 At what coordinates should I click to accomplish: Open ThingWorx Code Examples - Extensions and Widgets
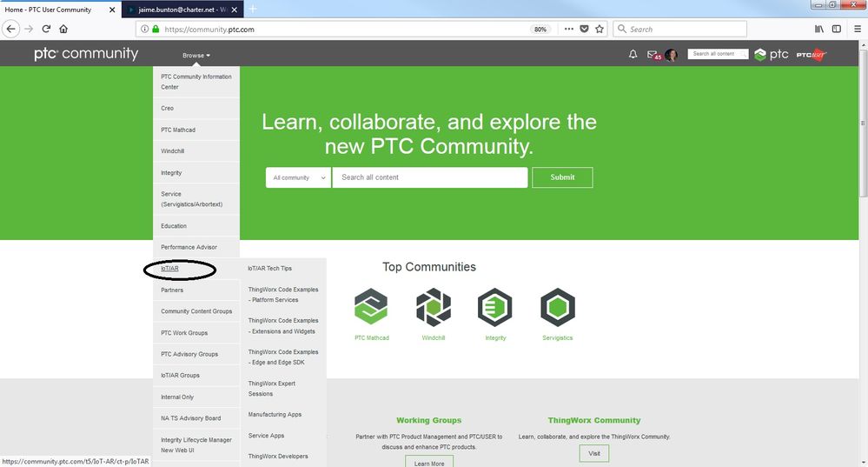click(283, 326)
